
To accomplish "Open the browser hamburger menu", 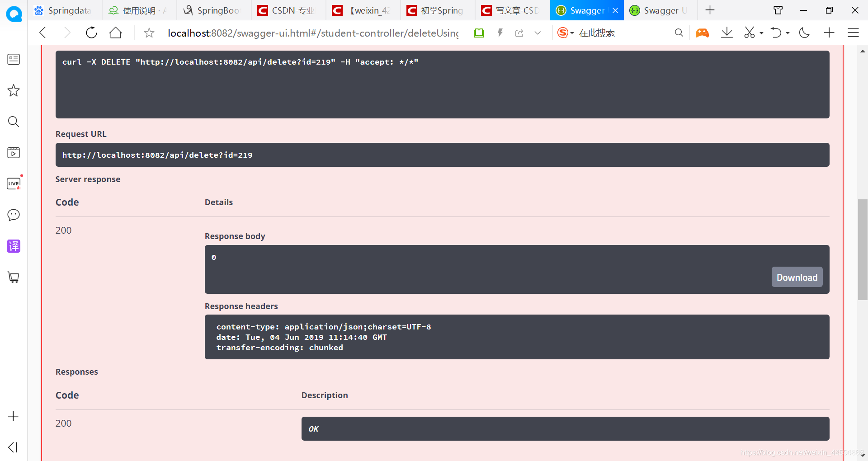I will pyautogui.click(x=853, y=33).
